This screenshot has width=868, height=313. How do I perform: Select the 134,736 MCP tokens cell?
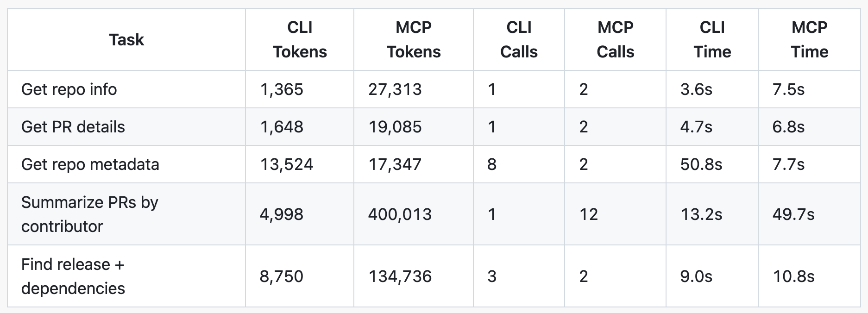coord(400,276)
